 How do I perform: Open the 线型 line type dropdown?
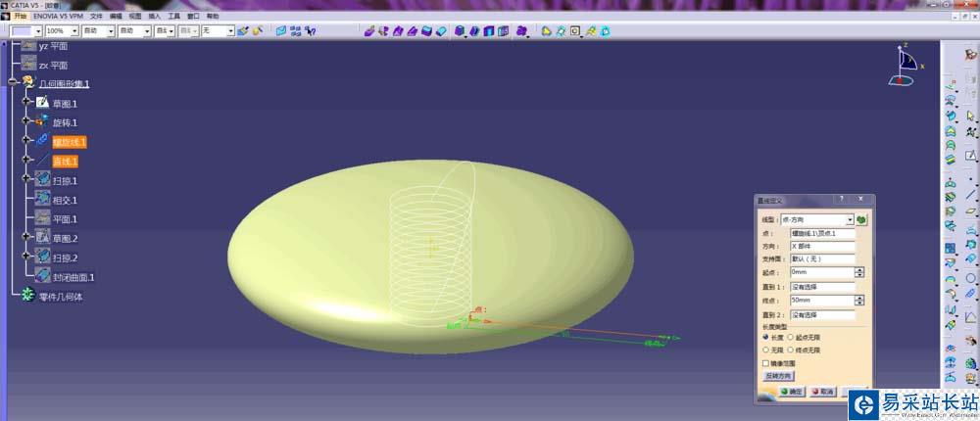(850, 220)
